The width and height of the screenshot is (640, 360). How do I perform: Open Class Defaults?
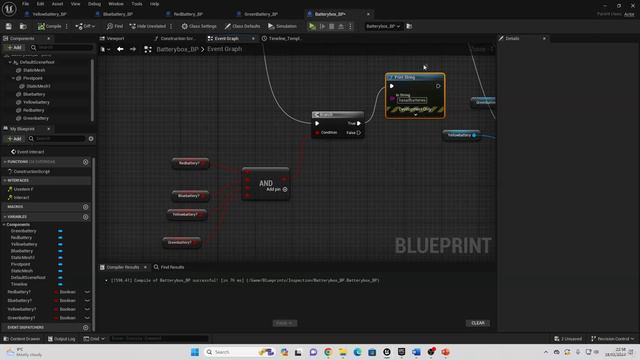(242, 26)
